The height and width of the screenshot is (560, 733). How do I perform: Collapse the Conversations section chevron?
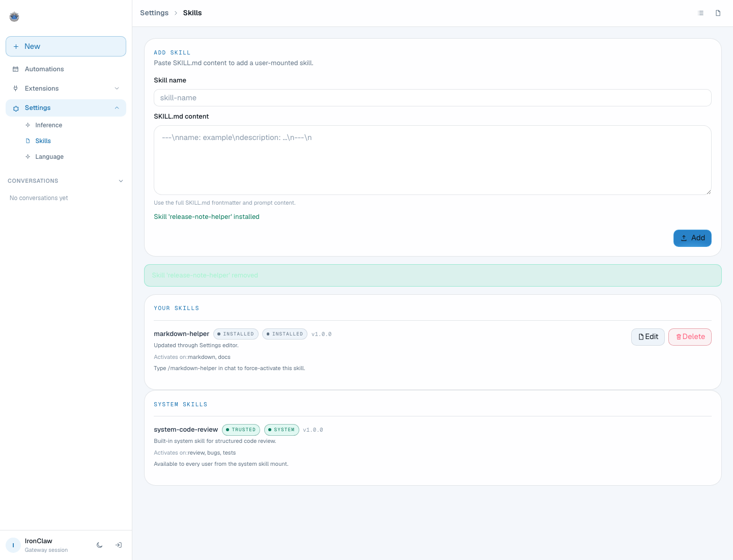(121, 181)
